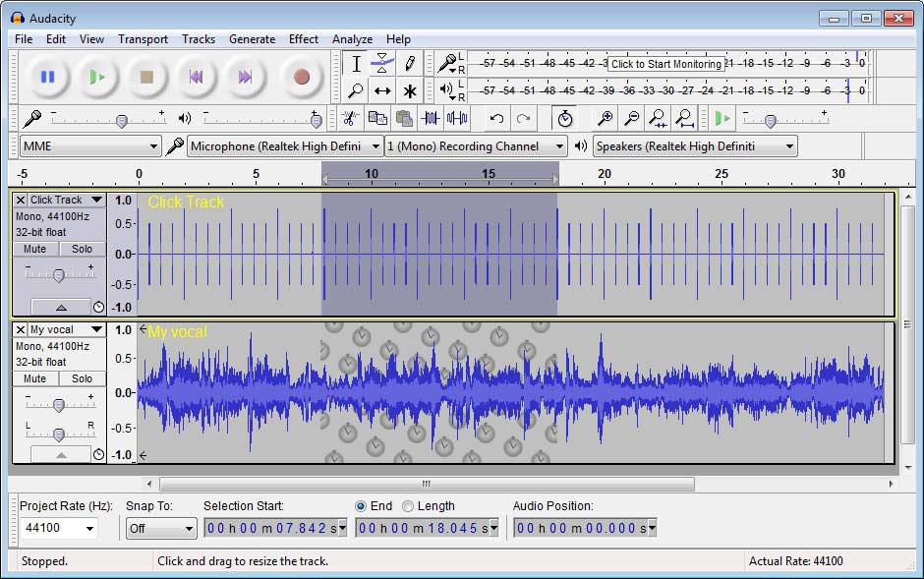The width and height of the screenshot is (924, 579).
Task: Cut the selected audio with scissors icon
Action: (x=351, y=118)
